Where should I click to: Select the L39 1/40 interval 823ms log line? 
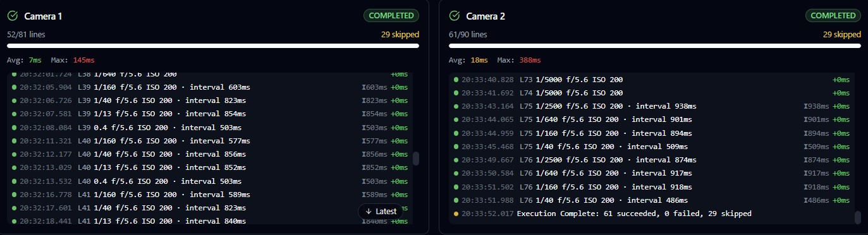(210, 100)
